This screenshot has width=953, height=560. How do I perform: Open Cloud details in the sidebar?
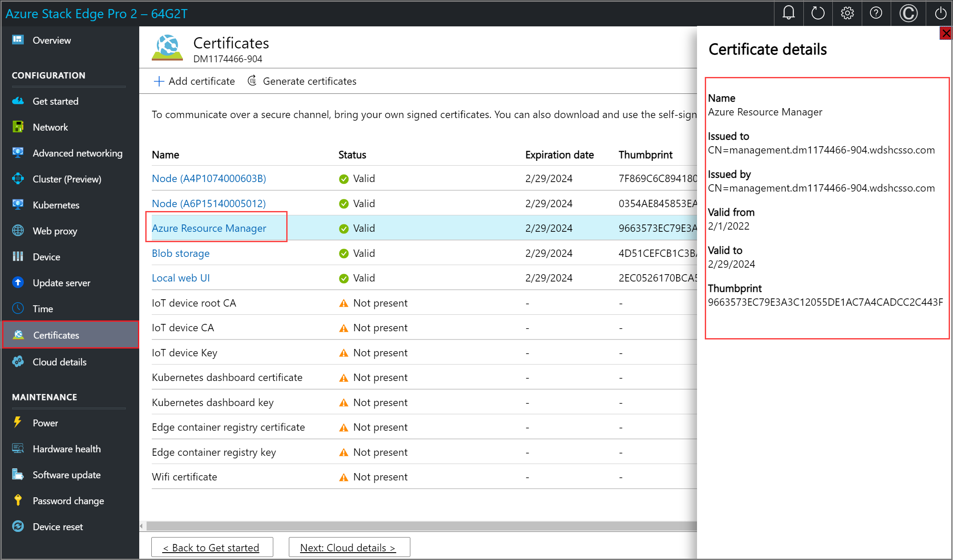coord(60,362)
